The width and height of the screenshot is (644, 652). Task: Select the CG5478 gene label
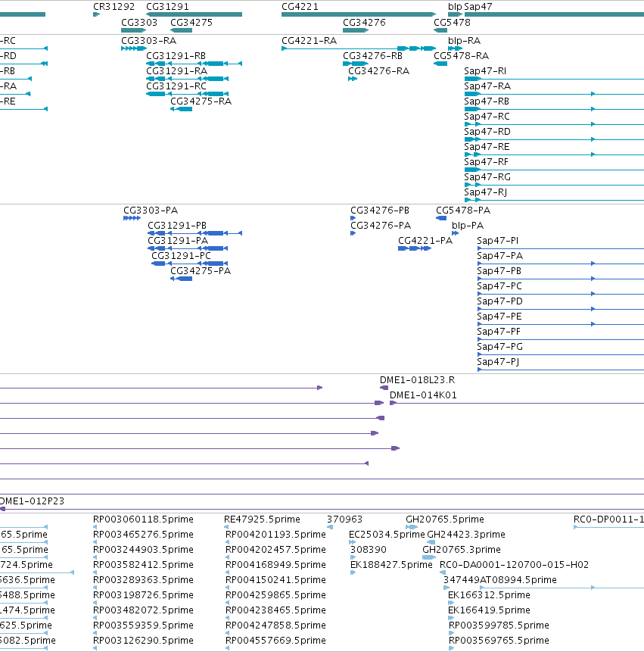452,23
